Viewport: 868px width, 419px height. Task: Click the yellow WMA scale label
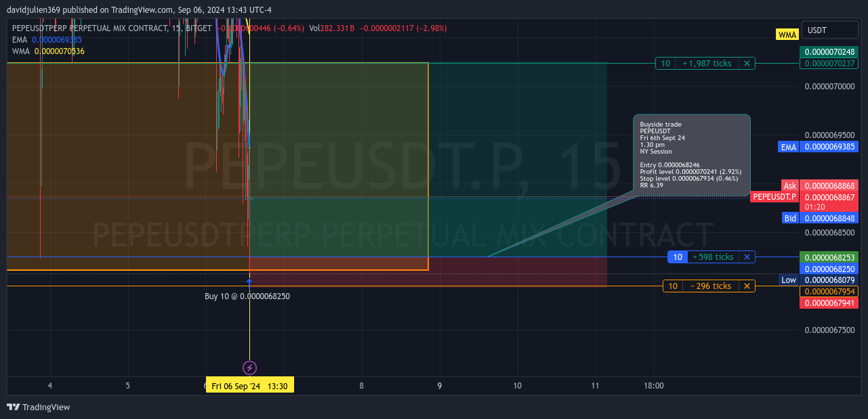(787, 35)
